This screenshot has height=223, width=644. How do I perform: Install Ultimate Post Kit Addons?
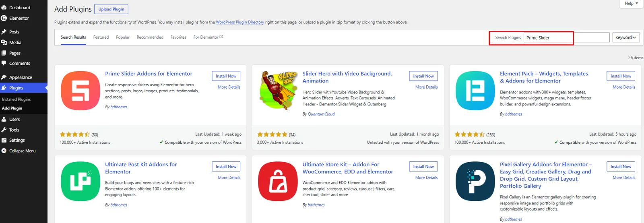pos(226,167)
